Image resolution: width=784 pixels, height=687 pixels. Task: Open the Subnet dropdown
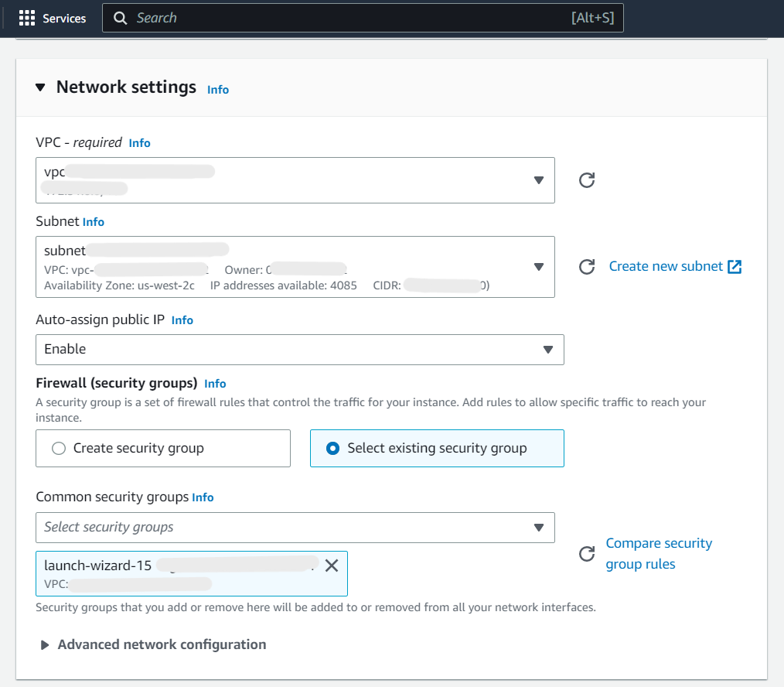coord(295,267)
